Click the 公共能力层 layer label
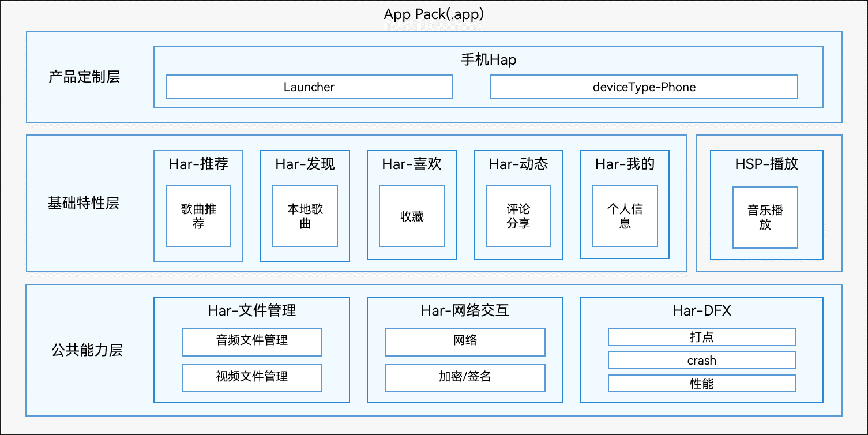The height and width of the screenshot is (435, 868). click(87, 350)
